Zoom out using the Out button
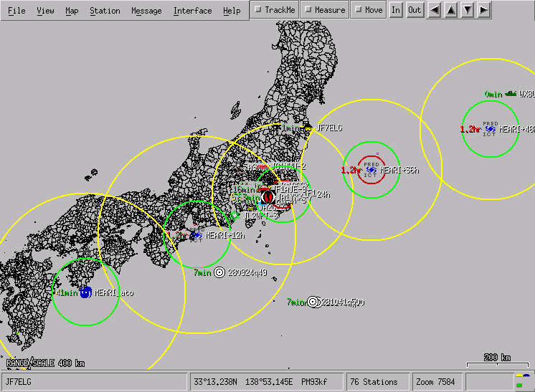 pos(415,10)
